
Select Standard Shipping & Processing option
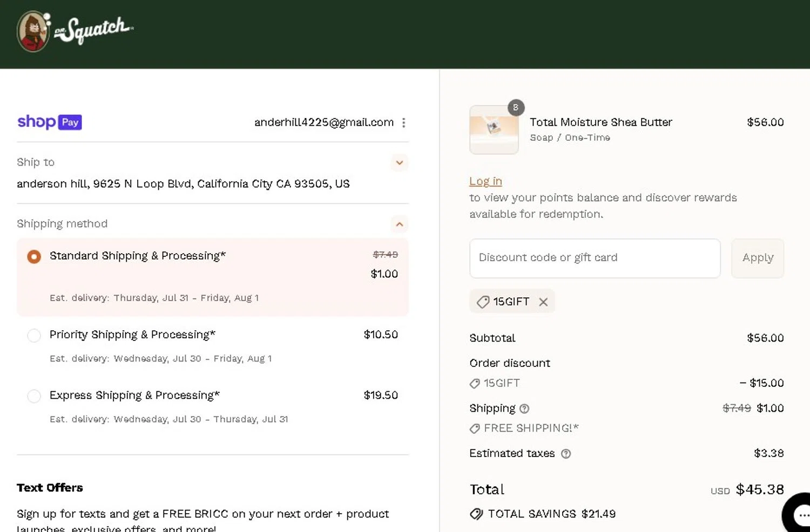coord(34,256)
